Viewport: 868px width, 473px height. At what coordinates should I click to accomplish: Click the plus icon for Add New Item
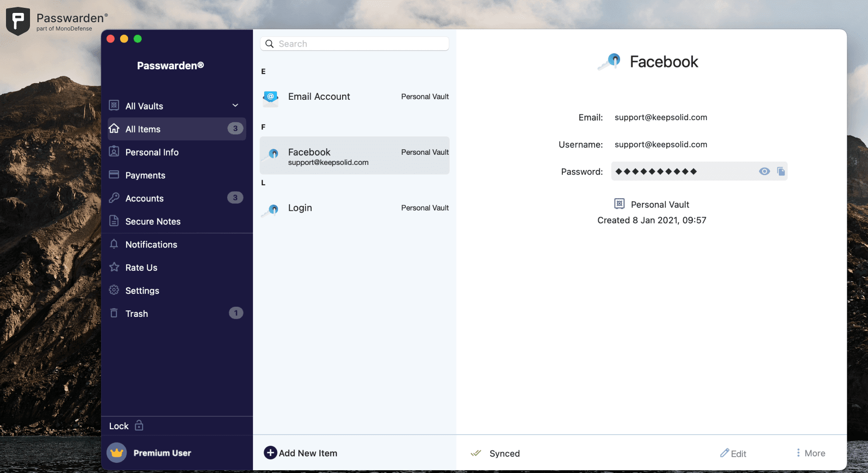[270, 453]
